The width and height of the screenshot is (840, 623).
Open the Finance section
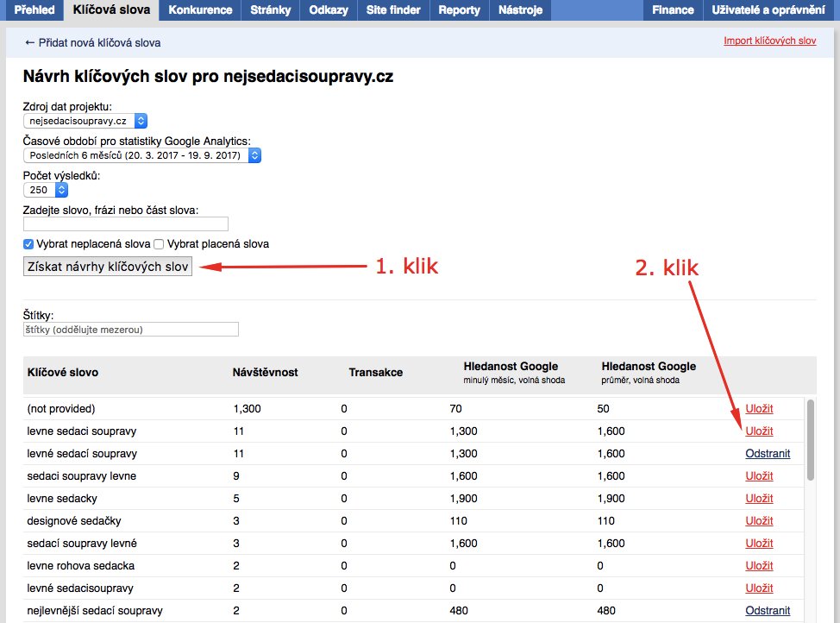point(672,10)
